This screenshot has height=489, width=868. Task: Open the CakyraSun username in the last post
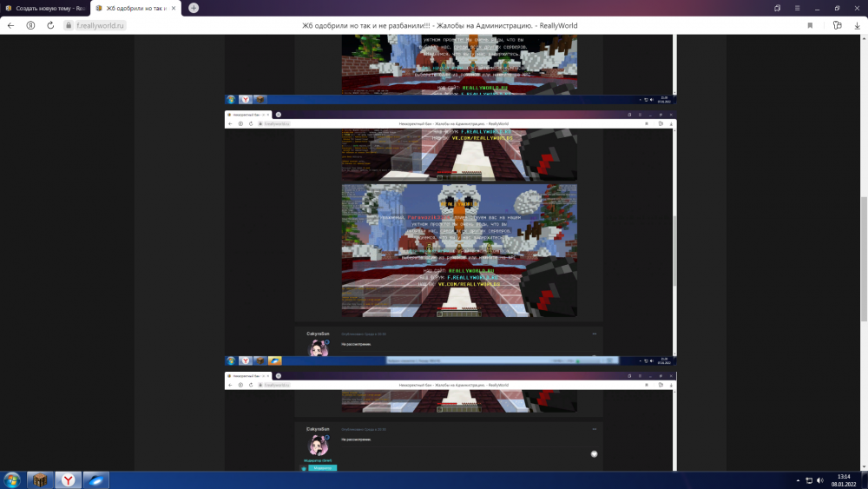tap(318, 429)
